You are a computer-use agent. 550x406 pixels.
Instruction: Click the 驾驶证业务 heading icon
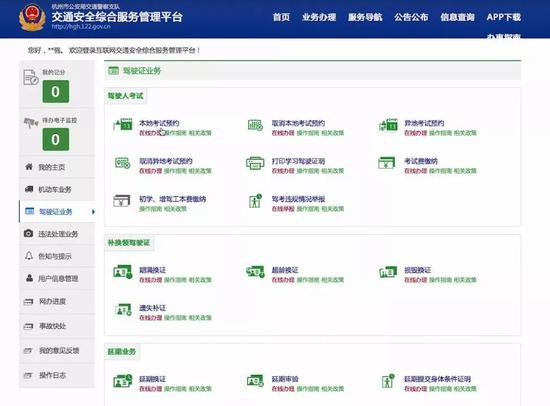pyautogui.click(x=113, y=71)
